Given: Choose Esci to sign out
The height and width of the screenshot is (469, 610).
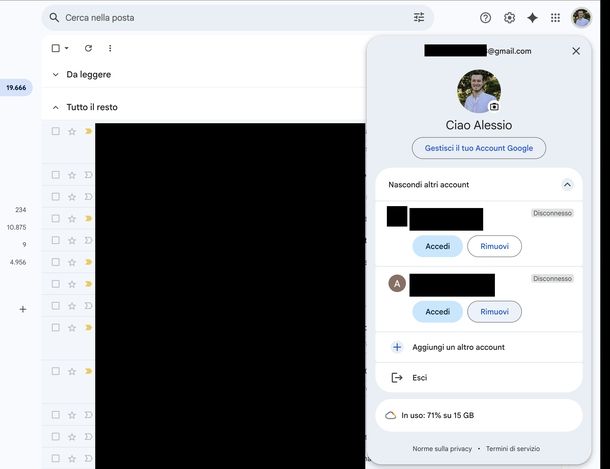Looking at the screenshot, I should coord(419,377).
